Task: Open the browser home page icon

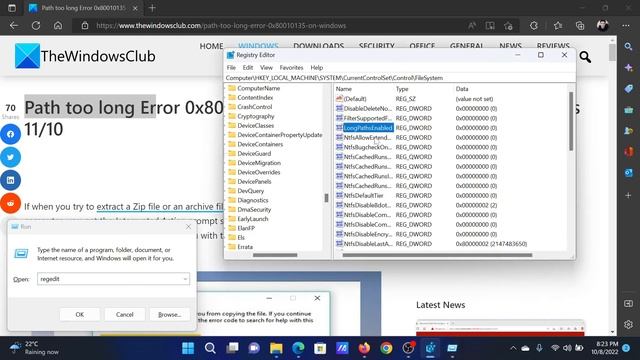Action: coord(58,25)
